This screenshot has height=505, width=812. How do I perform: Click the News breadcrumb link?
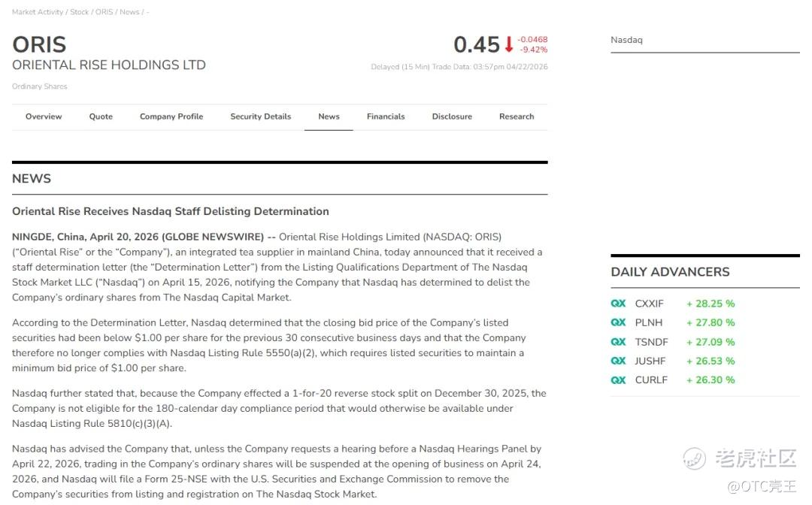(x=129, y=12)
